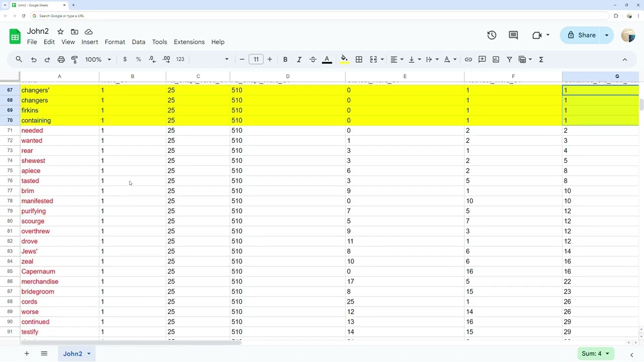Image resolution: width=644 pixels, height=362 pixels.
Task: Open text rotation dropdown
Action: point(450,59)
